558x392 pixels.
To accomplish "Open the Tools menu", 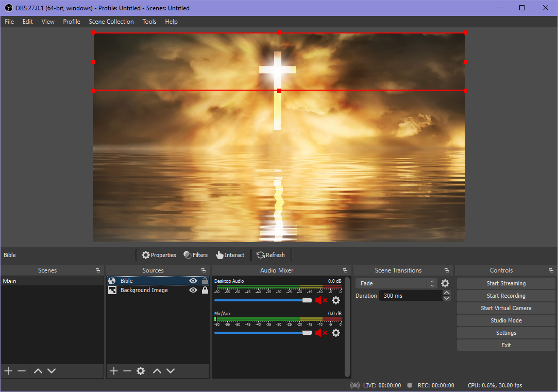I will pyautogui.click(x=149, y=21).
